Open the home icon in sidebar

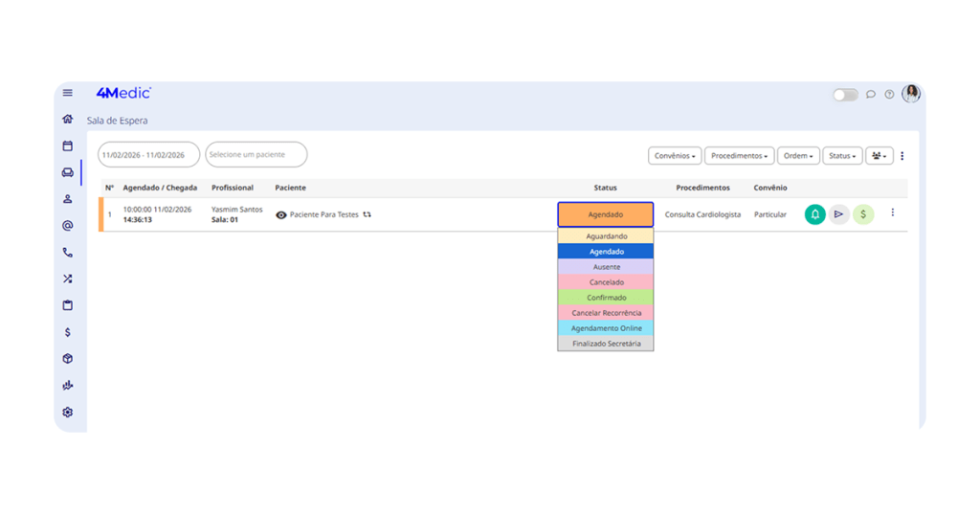[68, 120]
